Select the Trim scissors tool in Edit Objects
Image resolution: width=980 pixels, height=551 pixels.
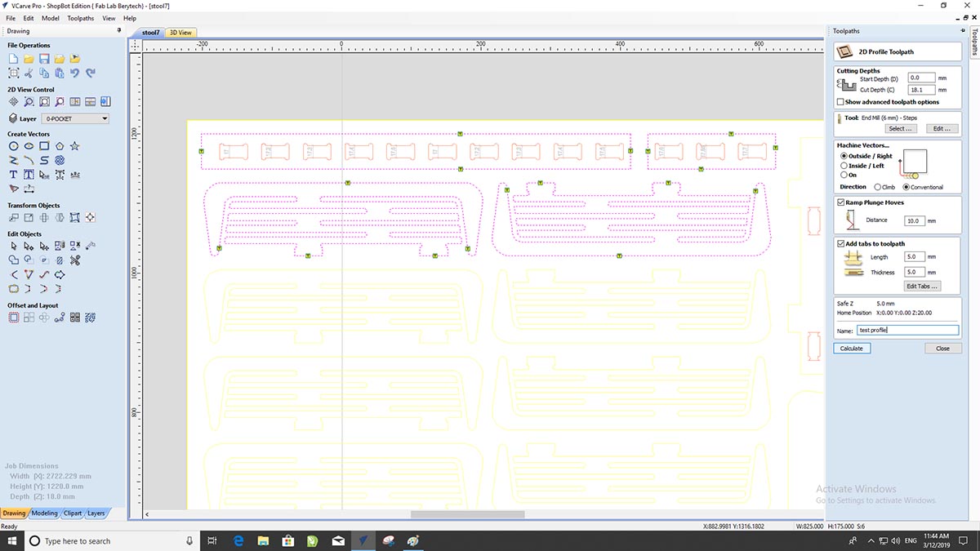point(75,260)
